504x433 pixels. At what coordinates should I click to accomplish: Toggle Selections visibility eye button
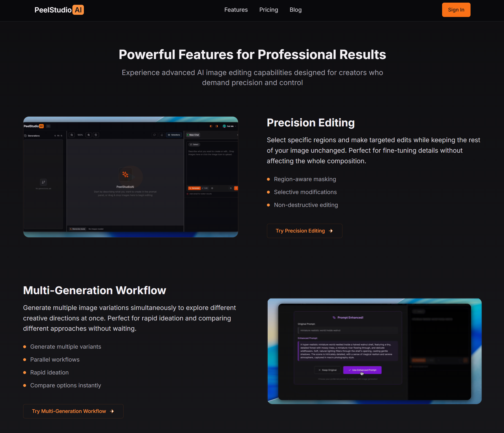click(174, 135)
